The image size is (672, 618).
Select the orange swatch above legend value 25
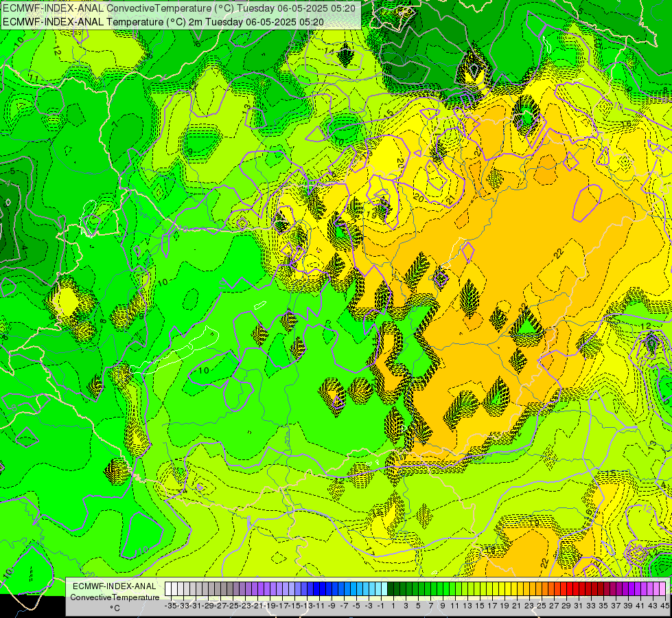539,589
